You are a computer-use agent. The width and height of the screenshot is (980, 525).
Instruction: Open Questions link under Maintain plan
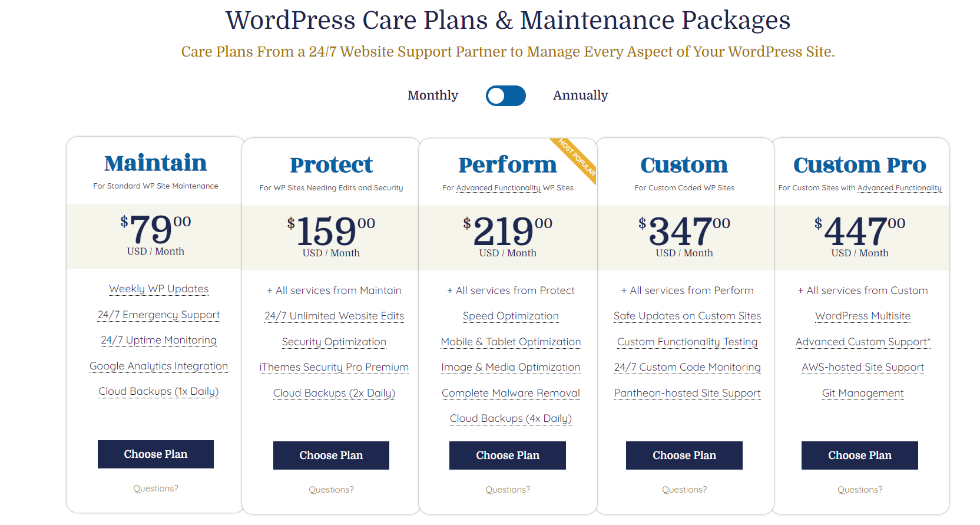tap(155, 488)
